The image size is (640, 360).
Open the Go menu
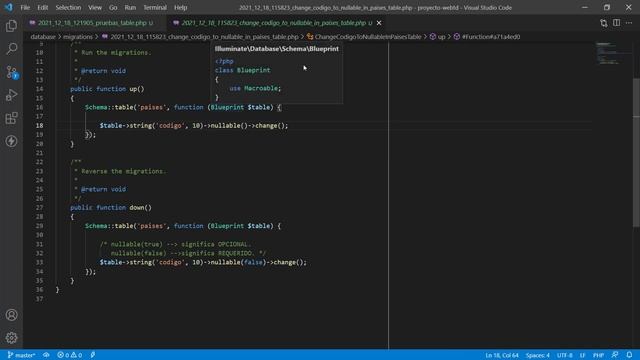113,7
